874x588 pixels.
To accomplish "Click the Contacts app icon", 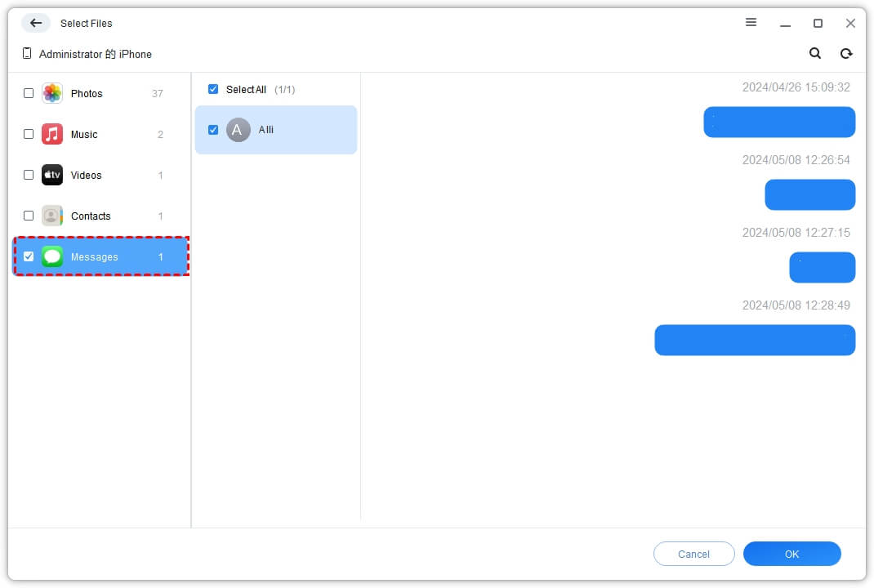I will 52,216.
